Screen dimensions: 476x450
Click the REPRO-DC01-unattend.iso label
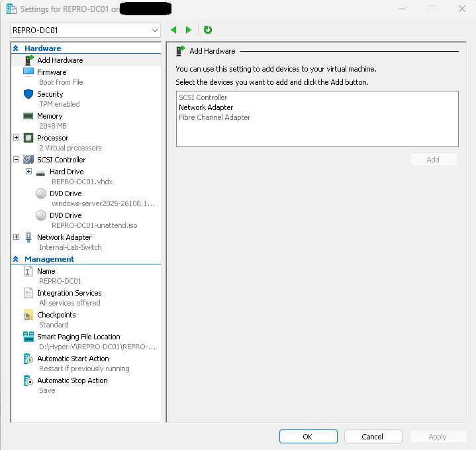click(x=95, y=225)
